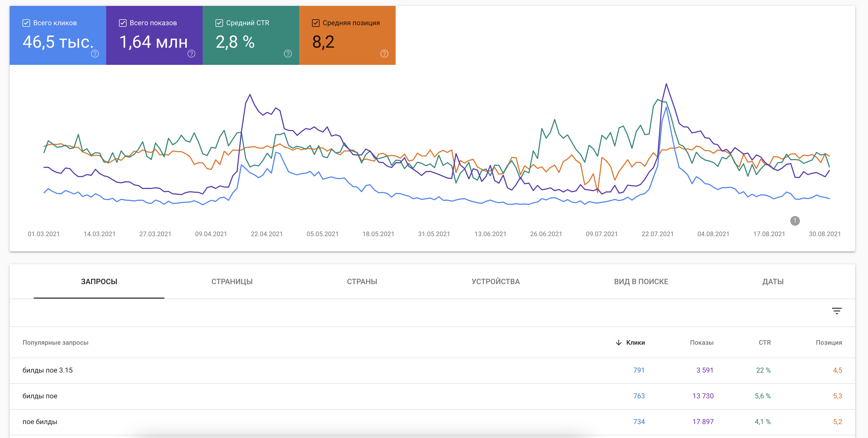Viewport: 868px width, 438px height.
Task: Sort table by Показы column
Action: pyautogui.click(x=701, y=343)
